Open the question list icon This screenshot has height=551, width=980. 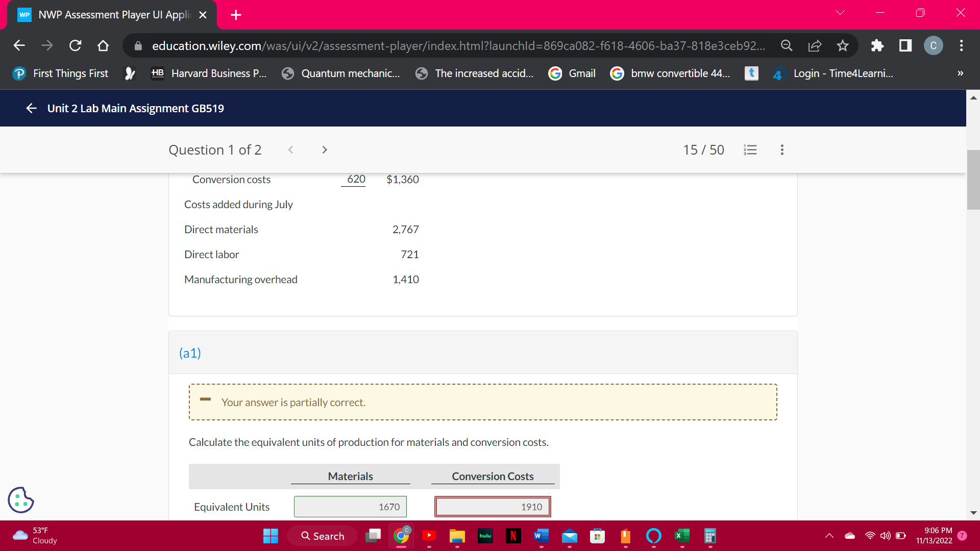click(750, 150)
